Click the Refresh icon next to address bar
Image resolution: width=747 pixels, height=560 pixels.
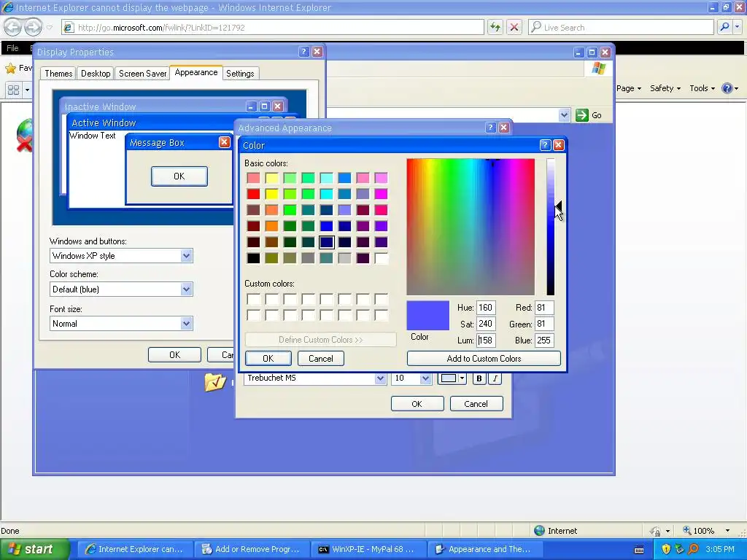pos(495,27)
